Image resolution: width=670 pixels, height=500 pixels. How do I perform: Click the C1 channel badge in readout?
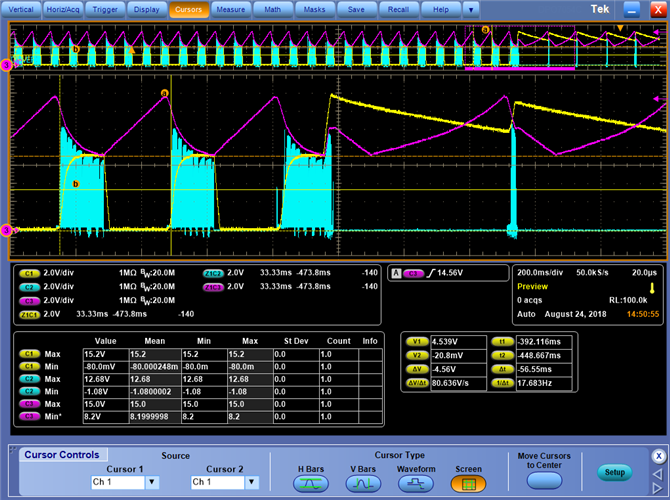(x=27, y=273)
